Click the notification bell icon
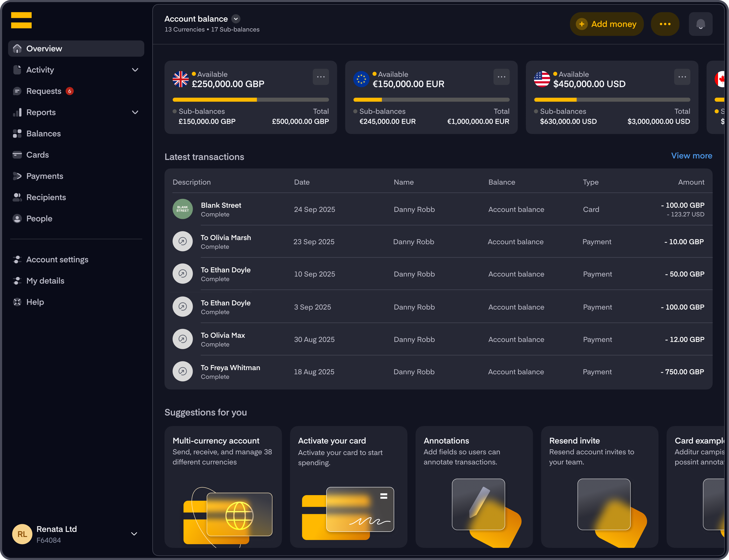Viewport: 729px width, 560px height. pyautogui.click(x=700, y=24)
